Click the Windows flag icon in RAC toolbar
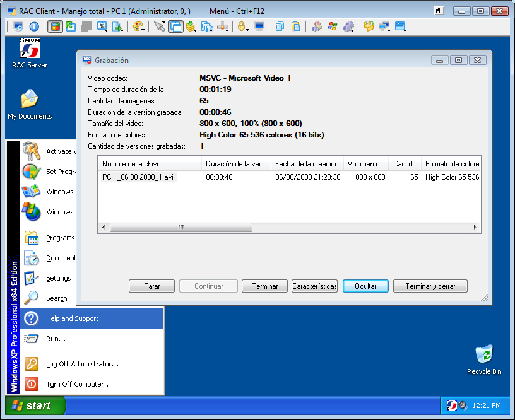515x420 pixels. tap(333, 26)
